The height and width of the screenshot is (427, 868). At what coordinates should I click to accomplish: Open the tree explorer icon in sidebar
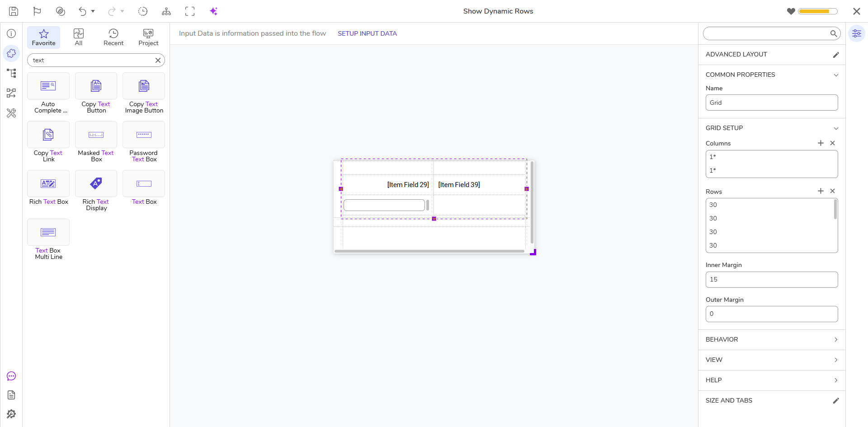click(11, 73)
